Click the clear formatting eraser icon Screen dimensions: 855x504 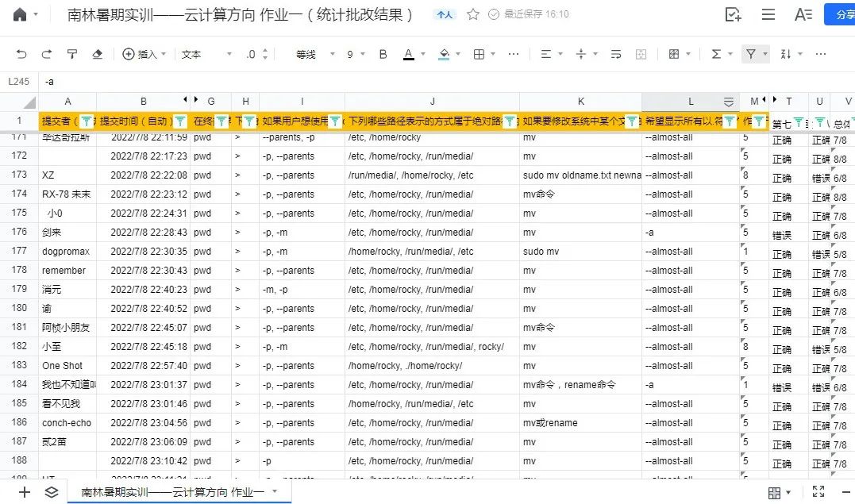(x=98, y=53)
